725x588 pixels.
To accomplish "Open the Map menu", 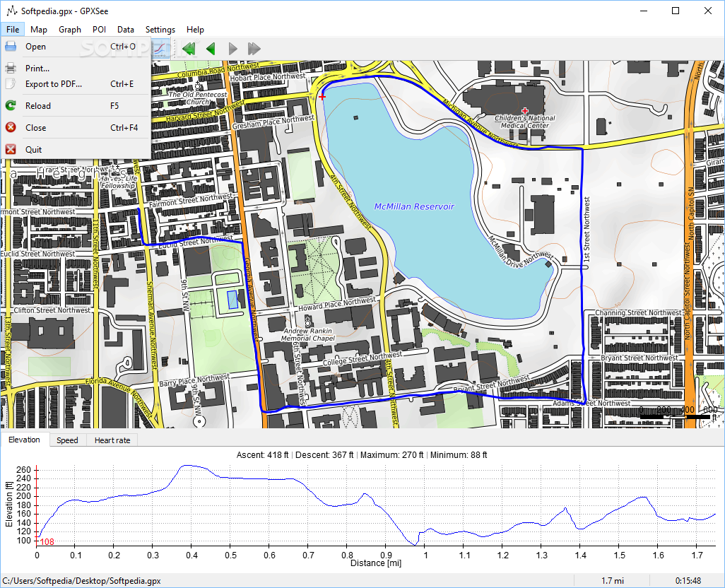I will coord(38,30).
